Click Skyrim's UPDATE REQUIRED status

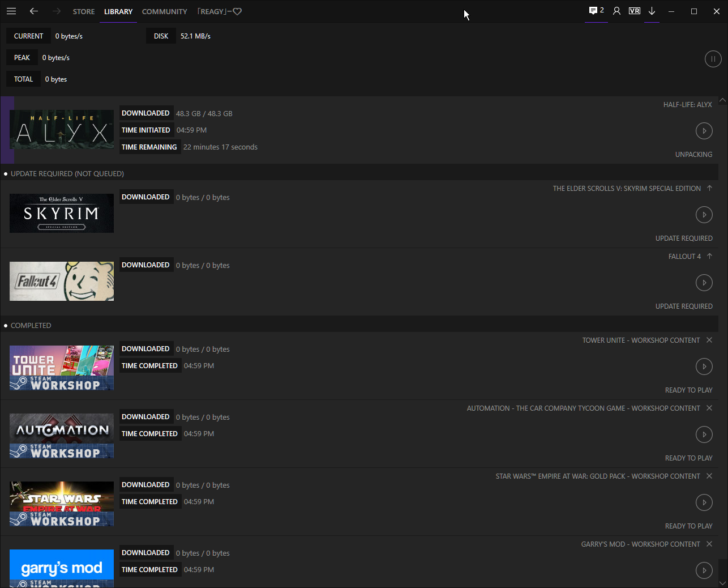684,238
